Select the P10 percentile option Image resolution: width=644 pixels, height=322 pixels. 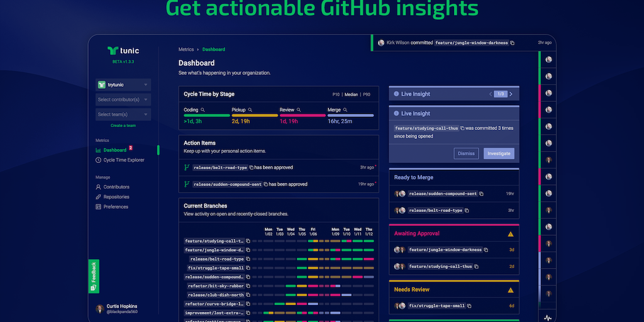click(x=336, y=94)
